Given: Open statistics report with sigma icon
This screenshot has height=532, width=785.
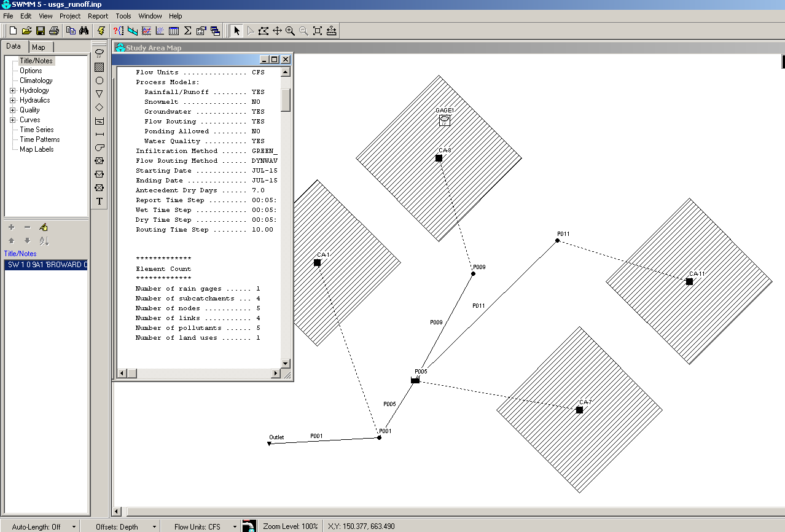Looking at the screenshot, I should click(x=187, y=31).
